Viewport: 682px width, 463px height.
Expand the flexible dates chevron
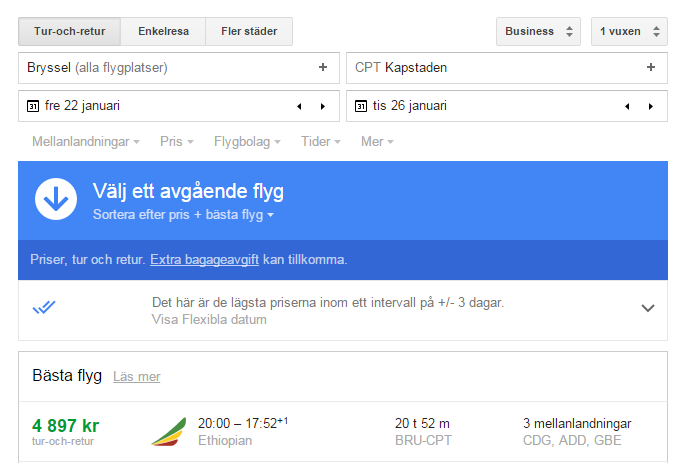[x=647, y=308]
